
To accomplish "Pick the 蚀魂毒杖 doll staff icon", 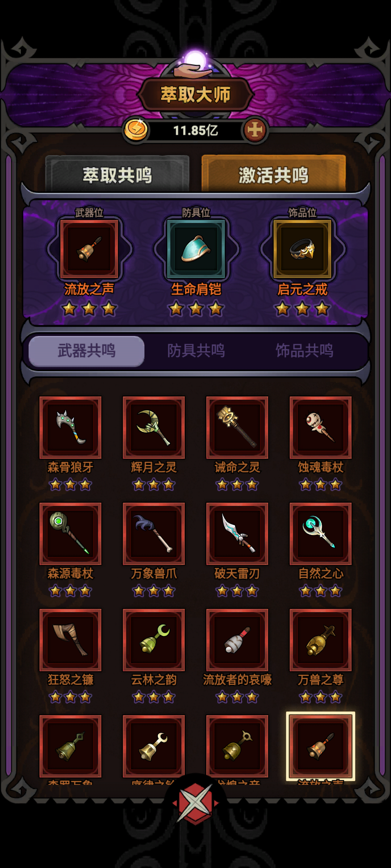I will [x=320, y=427].
